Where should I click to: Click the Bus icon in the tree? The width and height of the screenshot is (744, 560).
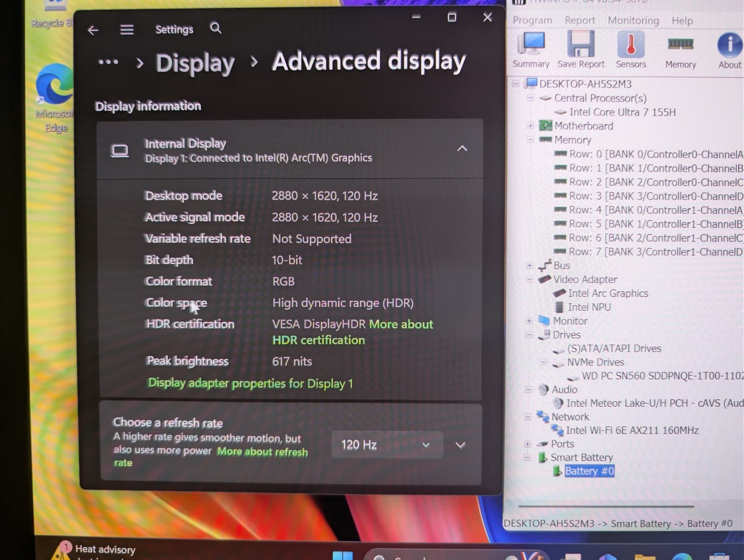point(545,265)
